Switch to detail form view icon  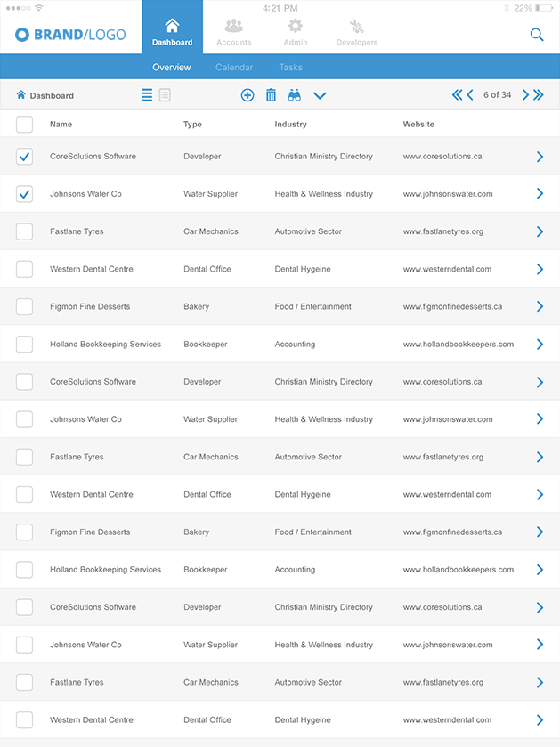point(165,95)
